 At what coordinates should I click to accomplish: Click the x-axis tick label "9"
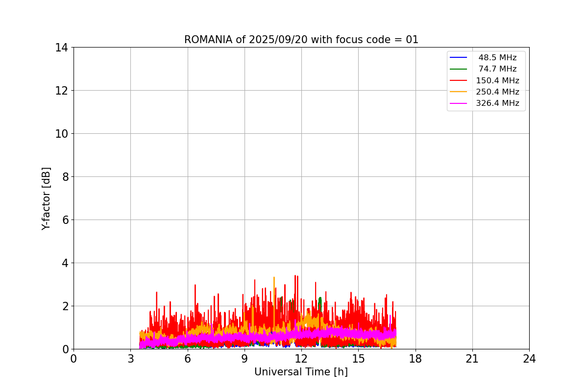point(245,359)
